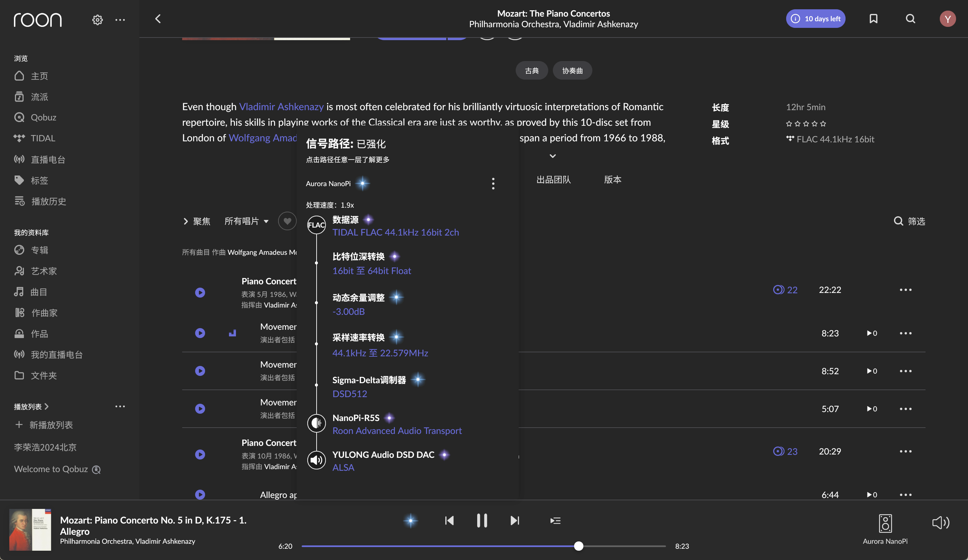
Task: Open volume control speaker icon
Action: [940, 523]
